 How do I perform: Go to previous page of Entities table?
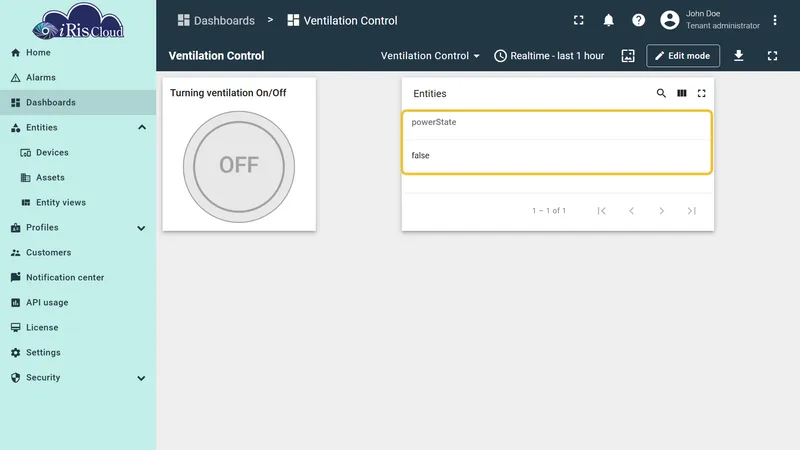632,211
